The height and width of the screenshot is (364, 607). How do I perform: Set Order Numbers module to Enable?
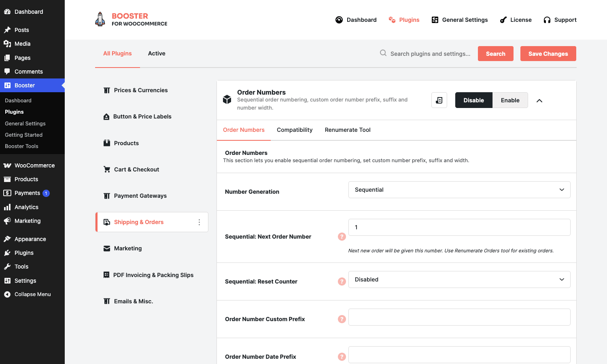tap(510, 100)
